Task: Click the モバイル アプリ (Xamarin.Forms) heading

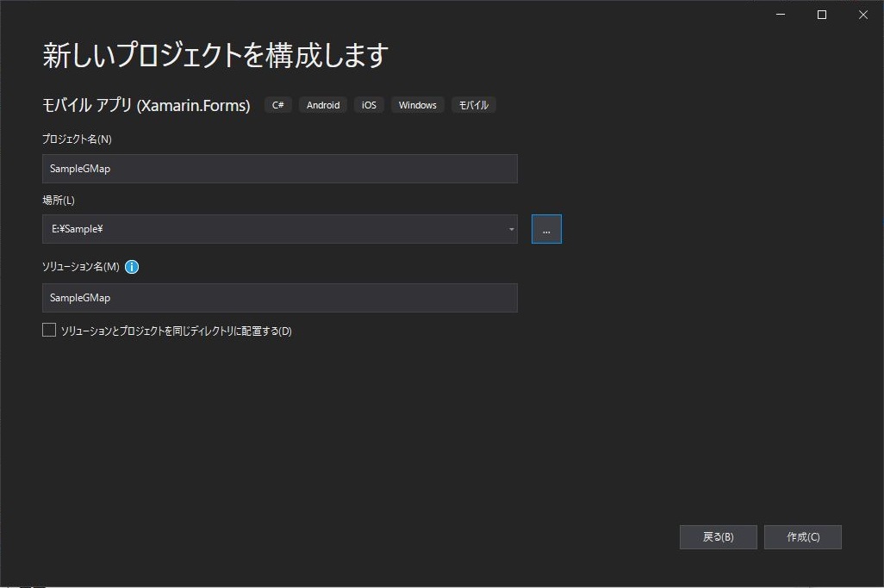Action: (x=145, y=104)
